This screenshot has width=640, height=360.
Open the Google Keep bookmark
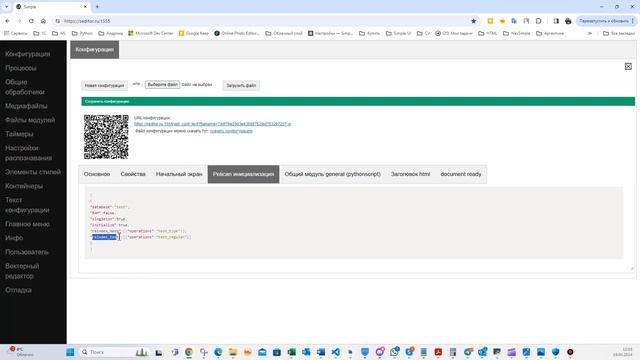(x=194, y=33)
